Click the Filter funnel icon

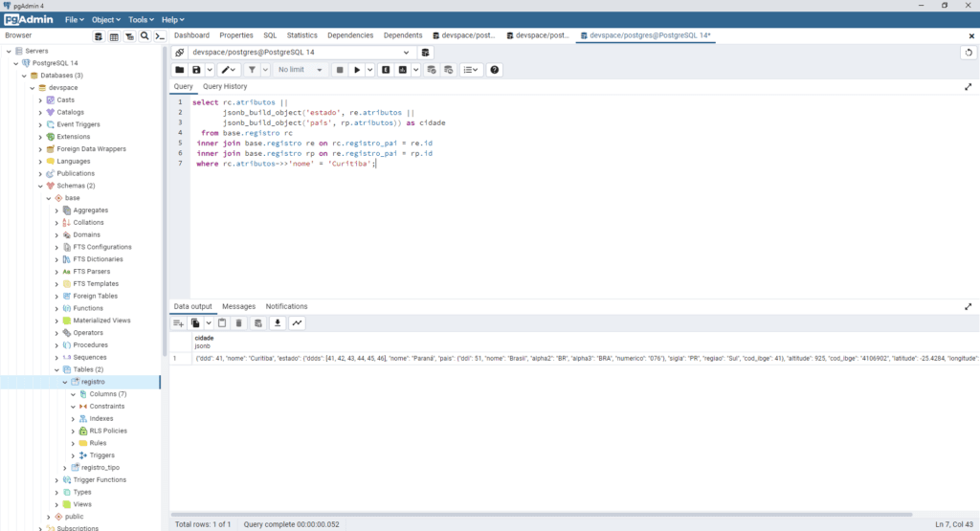[252, 70]
